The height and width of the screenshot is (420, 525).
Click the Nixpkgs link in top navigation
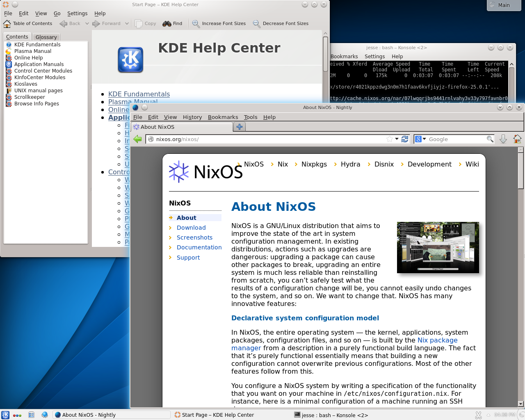[314, 164]
